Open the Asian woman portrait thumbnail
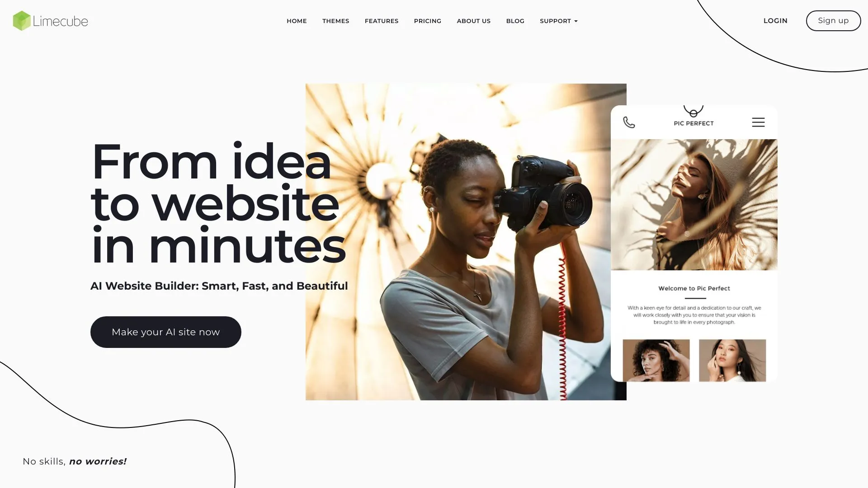868x488 pixels. (x=732, y=360)
